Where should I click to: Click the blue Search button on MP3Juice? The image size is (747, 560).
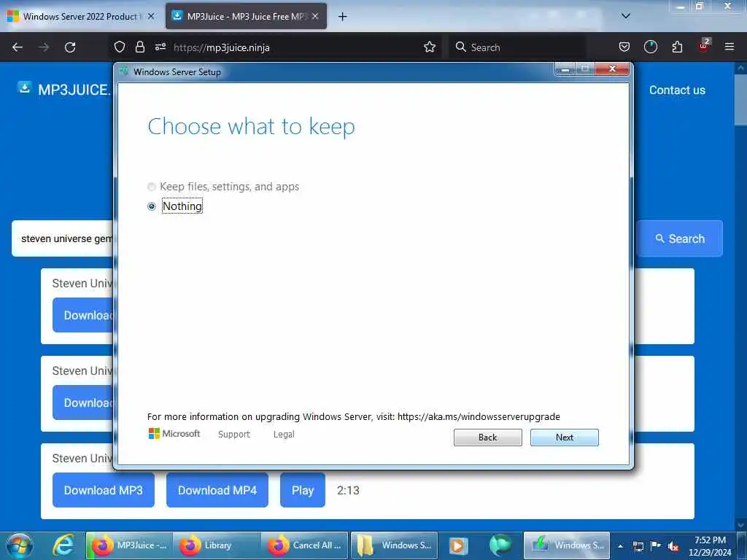679,238
